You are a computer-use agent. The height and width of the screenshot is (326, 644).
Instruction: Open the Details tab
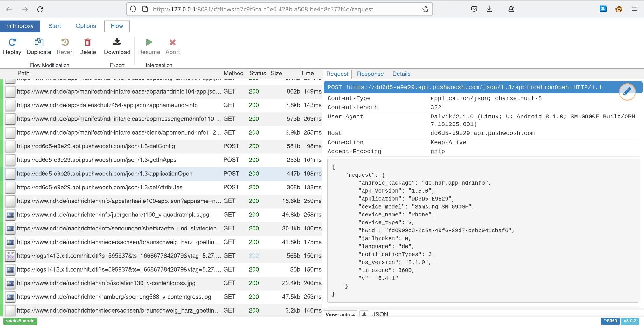(x=401, y=74)
